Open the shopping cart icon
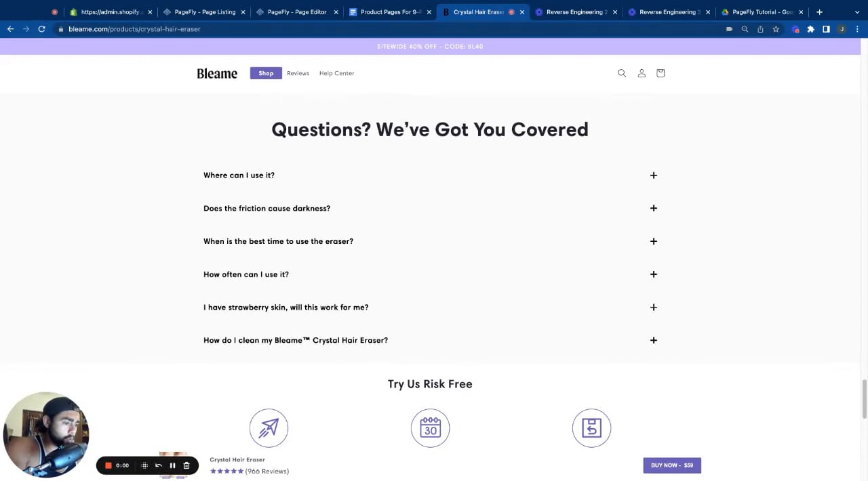This screenshot has height=481, width=868. tap(660, 73)
